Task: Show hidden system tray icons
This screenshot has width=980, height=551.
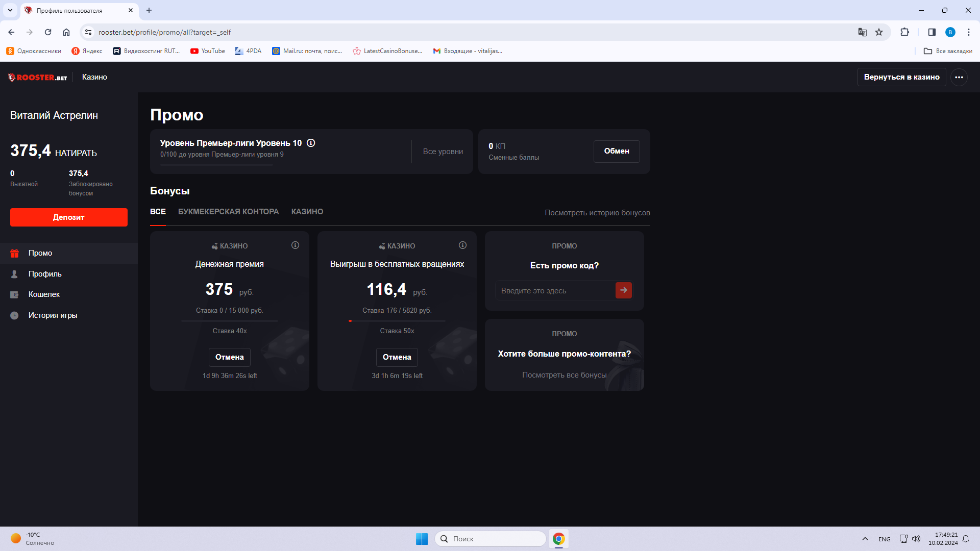Action: (x=865, y=539)
